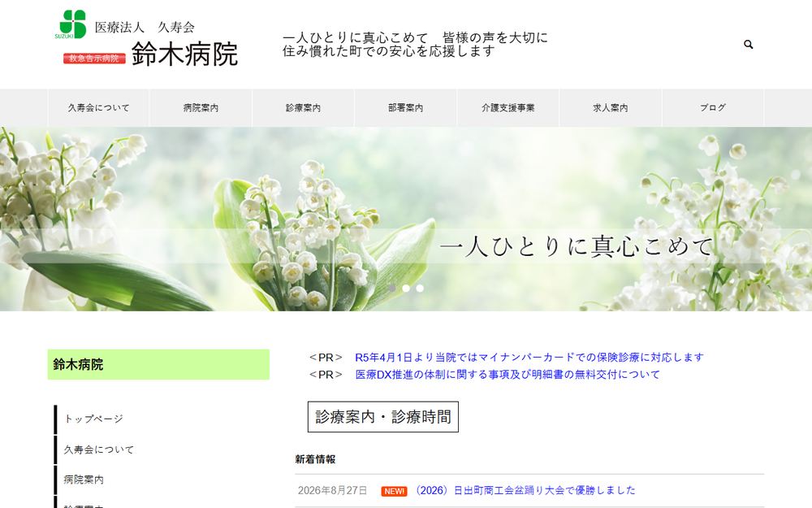Select the third slideshow dot indicator
This screenshot has height=508, width=812.
pyautogui.click(x=420, y=289)
